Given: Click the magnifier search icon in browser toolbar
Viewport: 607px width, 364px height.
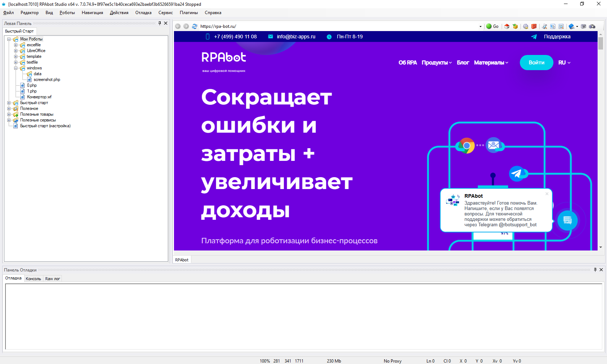Looking at the screenshot, I should coord(544,26).
